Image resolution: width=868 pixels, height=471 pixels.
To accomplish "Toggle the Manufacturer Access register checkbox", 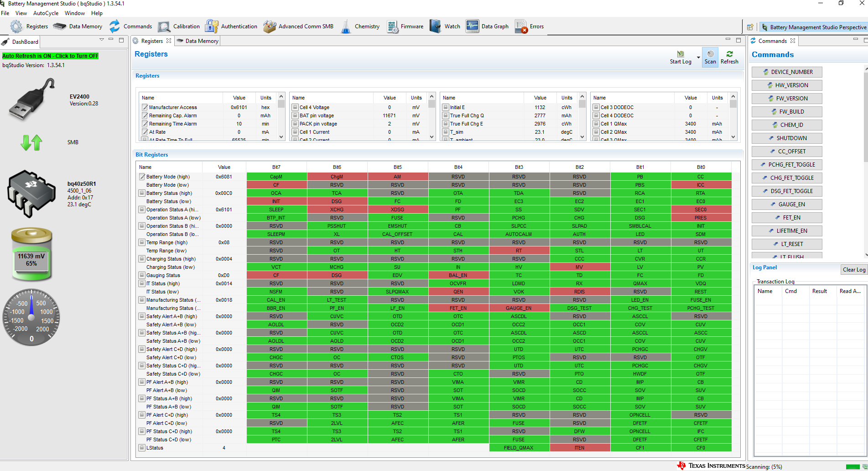I will point(145,107).
